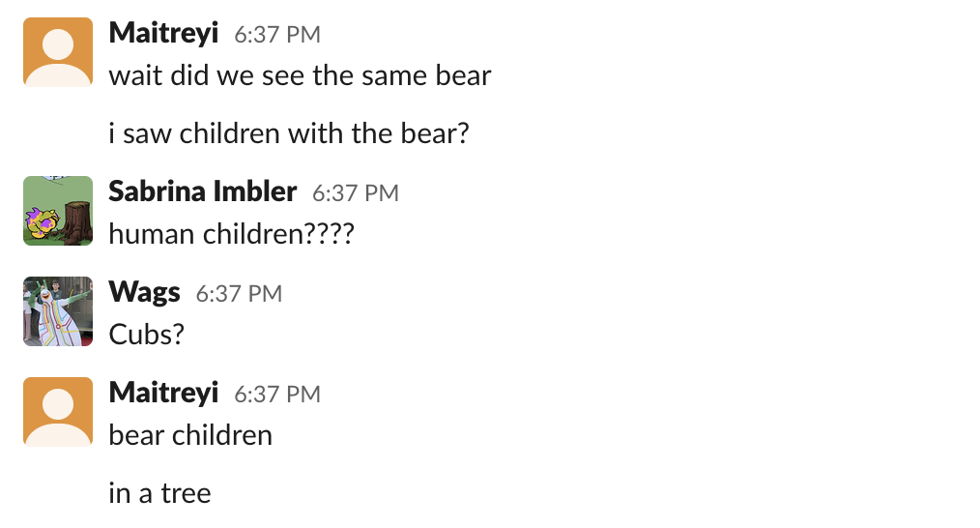The width and height of the screenshot is (980, 528).
Task: Open Maitreyi's avatar beside 'bear children'
Action: (x=58, y=412)
